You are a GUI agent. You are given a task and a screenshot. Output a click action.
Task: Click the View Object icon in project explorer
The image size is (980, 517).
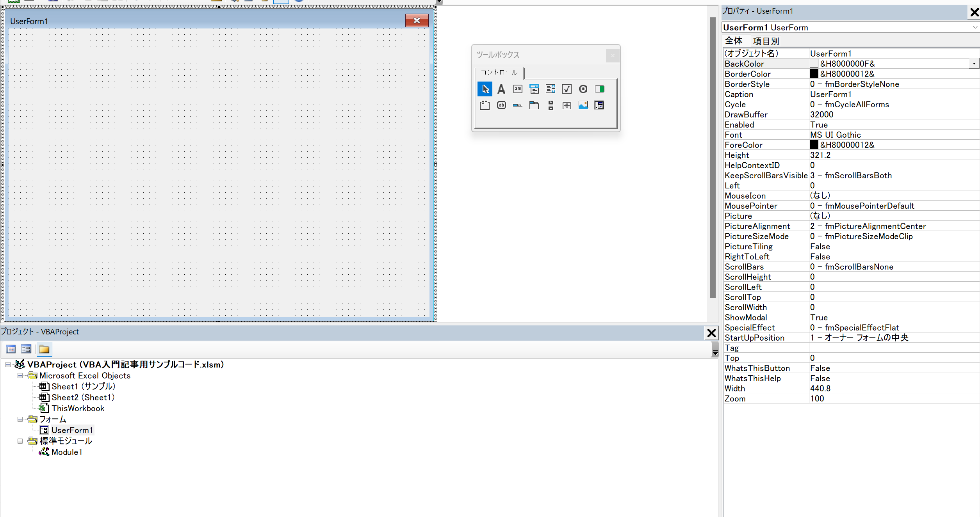click(x=26, y=349)
